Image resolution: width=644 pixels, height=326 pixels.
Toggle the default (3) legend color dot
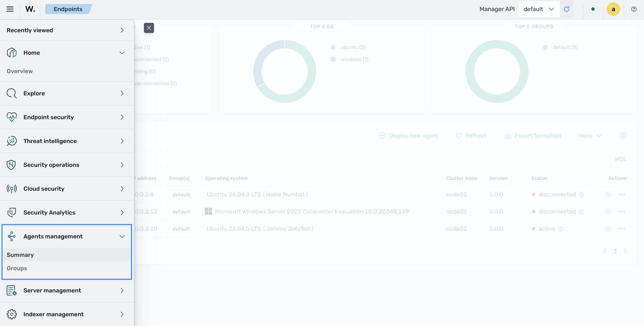coord(545,47)
